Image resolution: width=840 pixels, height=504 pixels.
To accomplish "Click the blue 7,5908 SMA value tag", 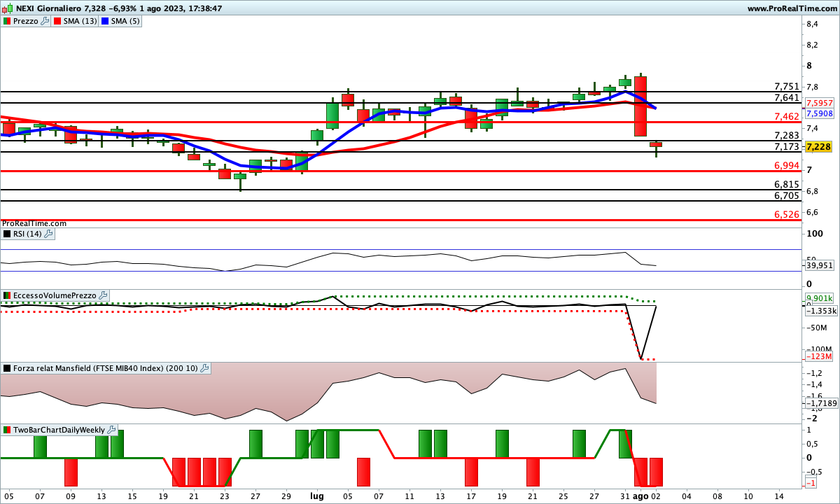I will pos(819,113).
